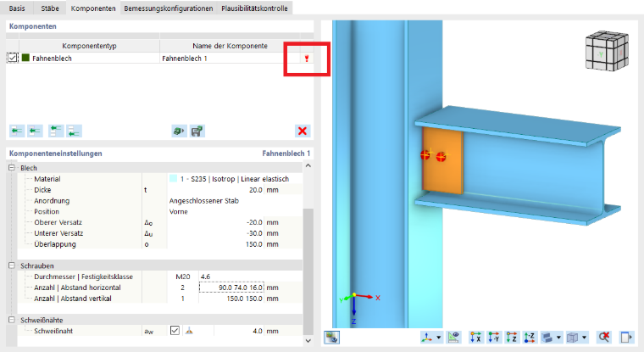Click the red warning icon on Fahnenblech row
The image size is (644, 352).
tap(307, 59)
